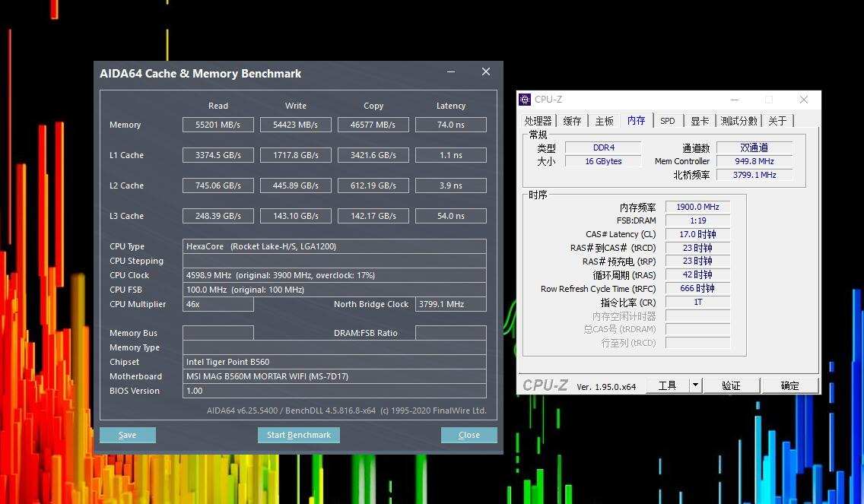Close the CPU-Z window with X
This screenshot has width=864, height=504.
click(x=803, y=100)
